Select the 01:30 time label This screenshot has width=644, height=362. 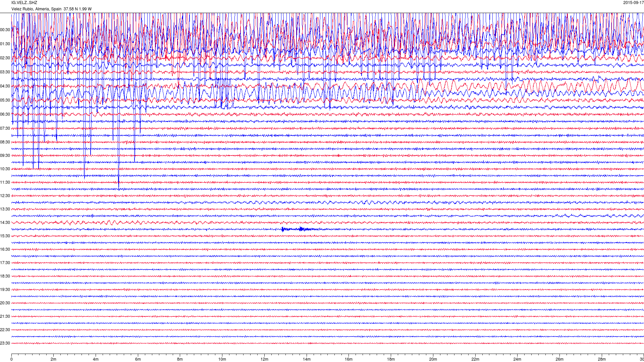pyautogui.click(x=5, y=44)
